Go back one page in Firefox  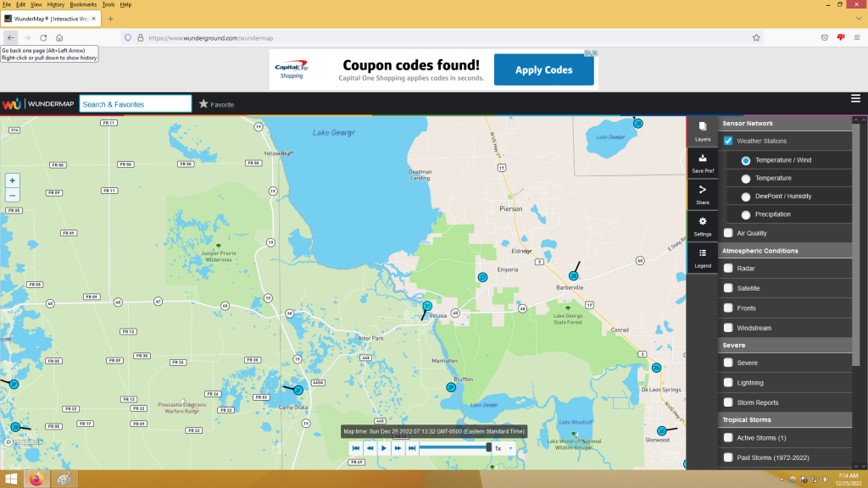point(10,37)
